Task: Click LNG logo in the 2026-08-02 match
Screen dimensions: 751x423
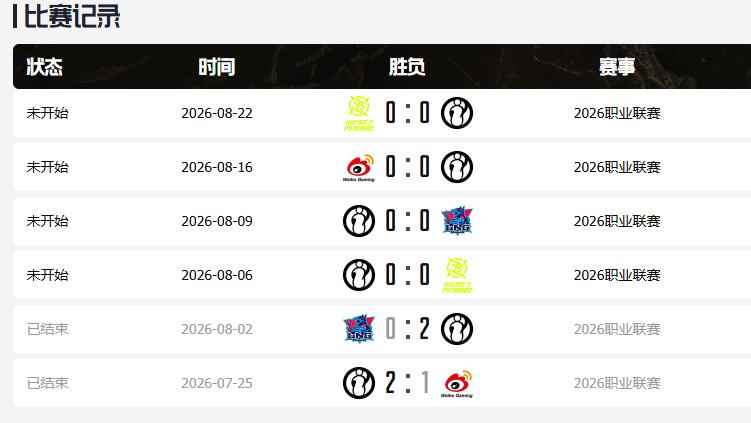Action: pyautogui.click(x=359, y=329)
